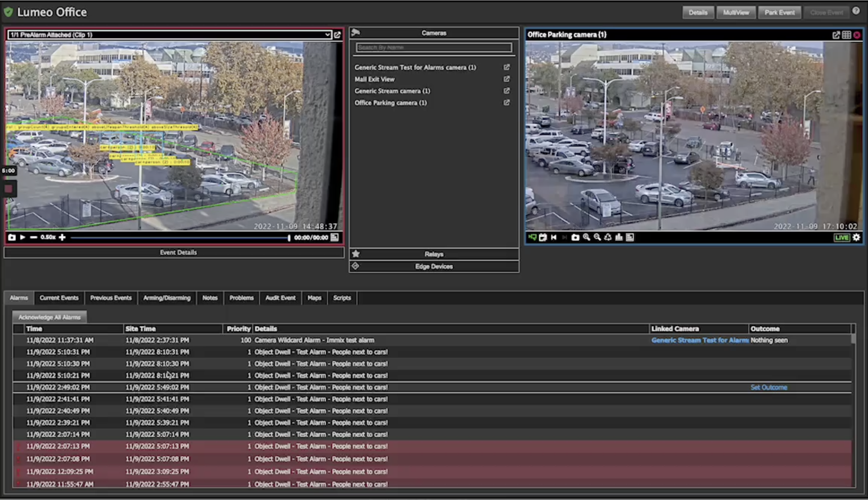The image size is (868, 500).
Task: Zoom in on the live camera view
Action: pyautogui.click(x=586, y=238)
